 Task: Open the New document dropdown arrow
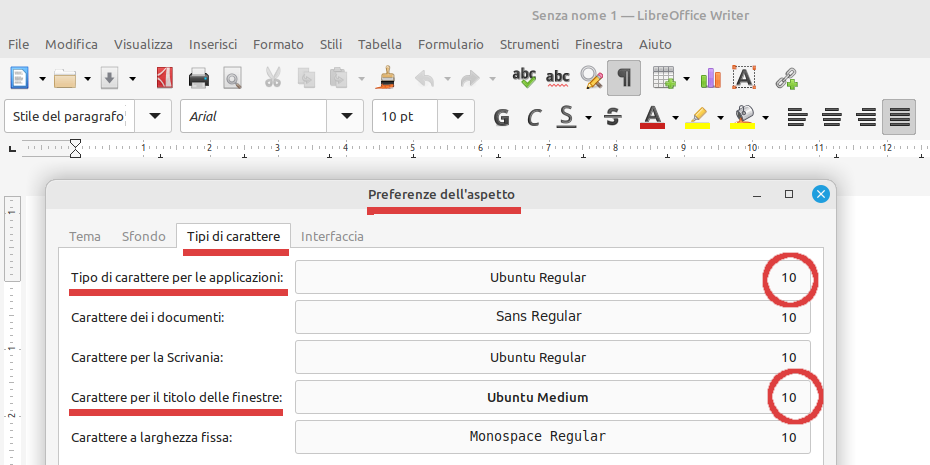42,78
